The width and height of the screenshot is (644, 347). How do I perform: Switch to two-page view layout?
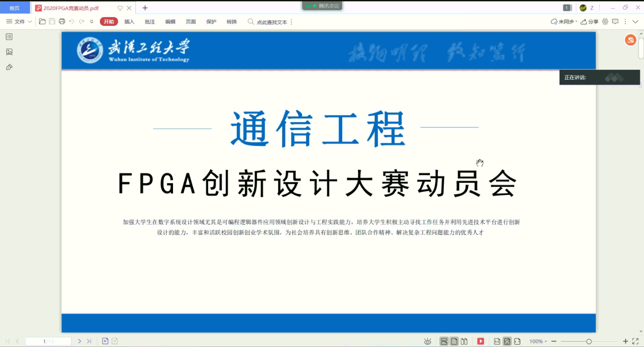pos(464,341)
